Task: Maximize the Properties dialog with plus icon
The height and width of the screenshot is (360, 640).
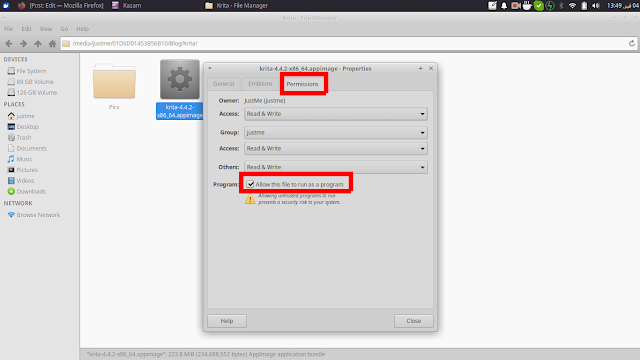Action: click(x=420, y=69)
